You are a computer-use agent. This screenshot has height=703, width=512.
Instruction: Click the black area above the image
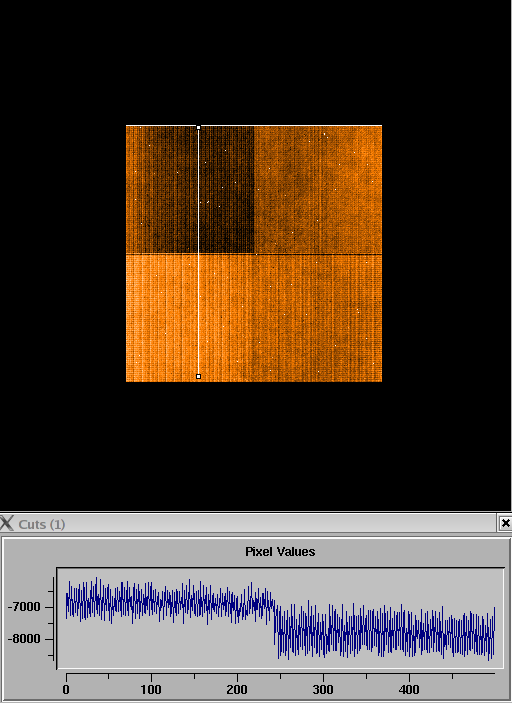point(256,63)
